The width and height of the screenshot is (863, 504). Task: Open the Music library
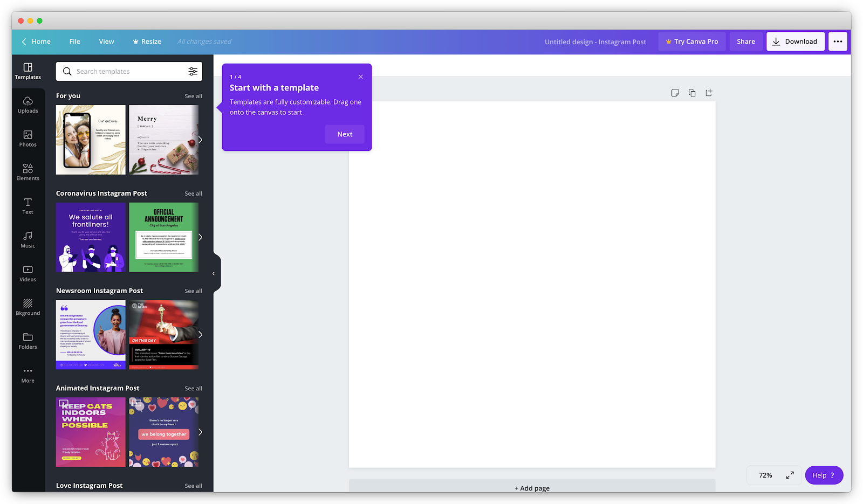coord(28,240)
